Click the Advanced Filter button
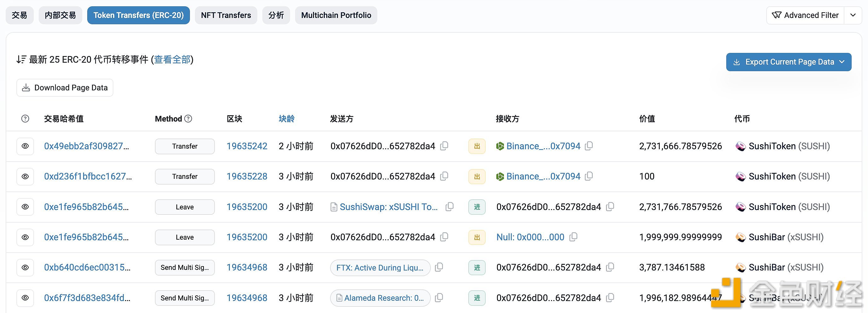Screen dimensions: 868x313 pos(805,15)
